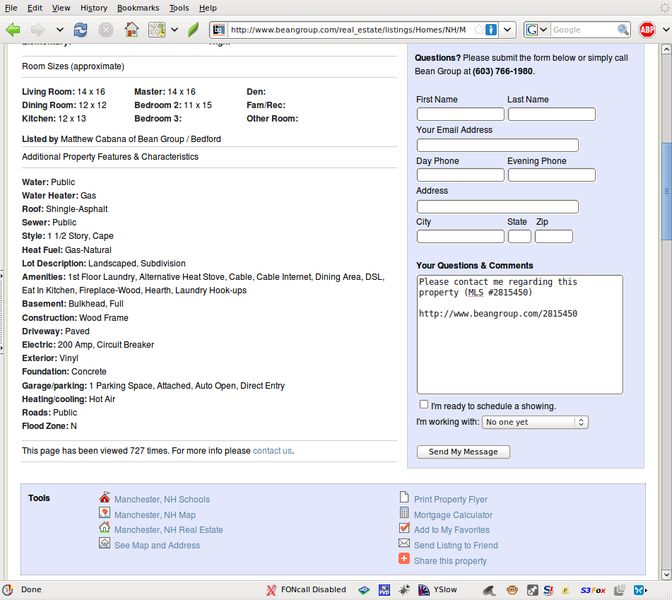Click the Adblock Plus ABP icon
672x600 pixels.
pyautogui.click(x=647, y=30)
